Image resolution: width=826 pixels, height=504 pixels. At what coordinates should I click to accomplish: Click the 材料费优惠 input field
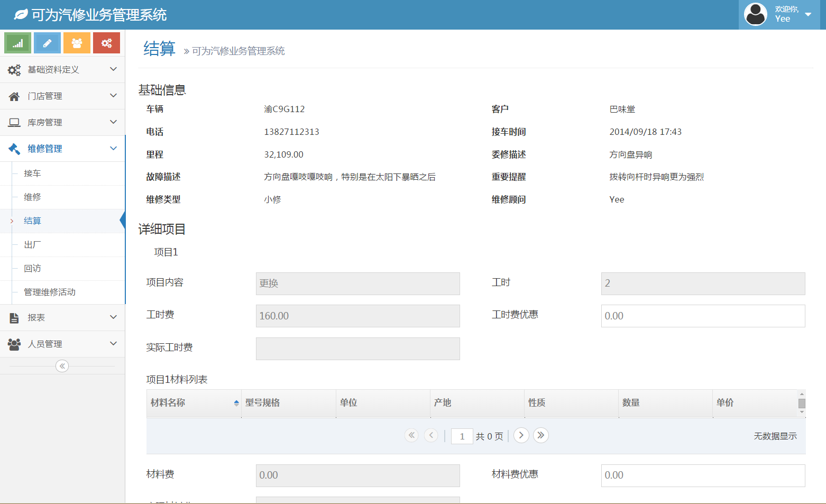pos(702,475)
